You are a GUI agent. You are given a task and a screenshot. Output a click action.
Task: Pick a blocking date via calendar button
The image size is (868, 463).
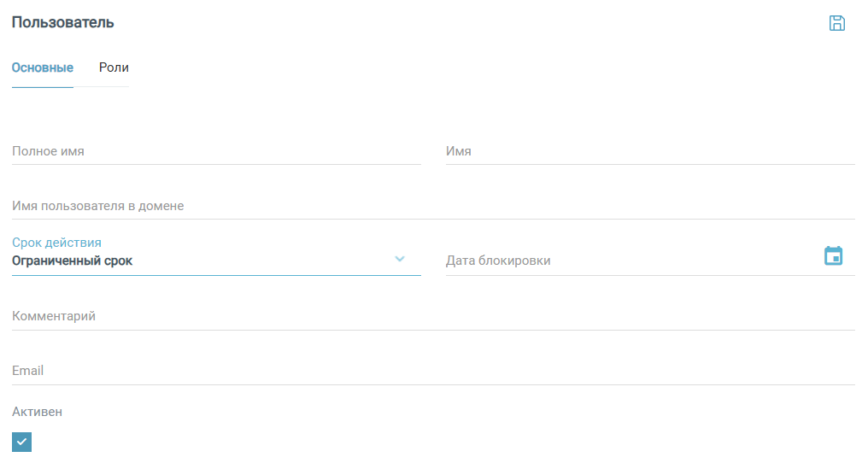(833, 255)
